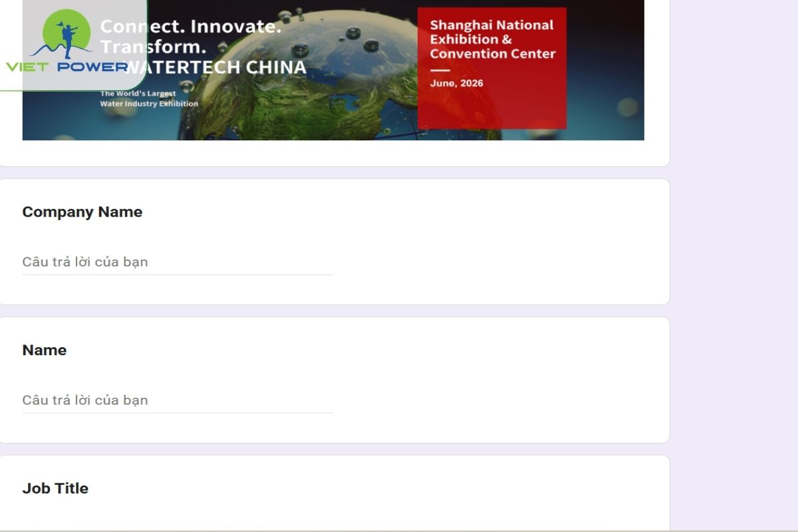Click the June, 2026 date text

[x=456, y=83]
